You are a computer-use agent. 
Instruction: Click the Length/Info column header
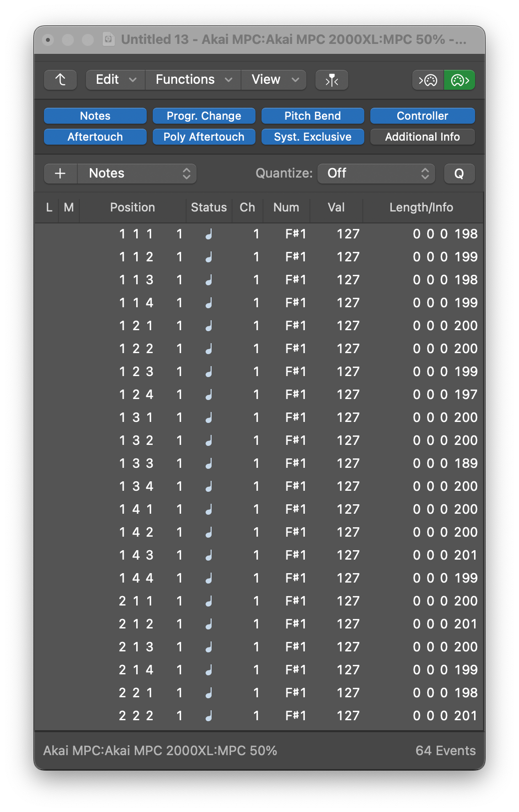click(x=422, y=207)
